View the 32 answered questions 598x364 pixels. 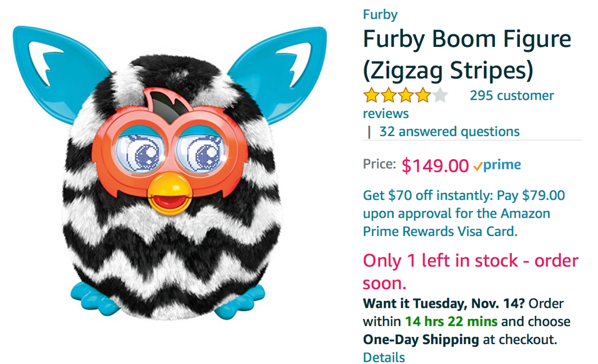click(x=449, y=132)
